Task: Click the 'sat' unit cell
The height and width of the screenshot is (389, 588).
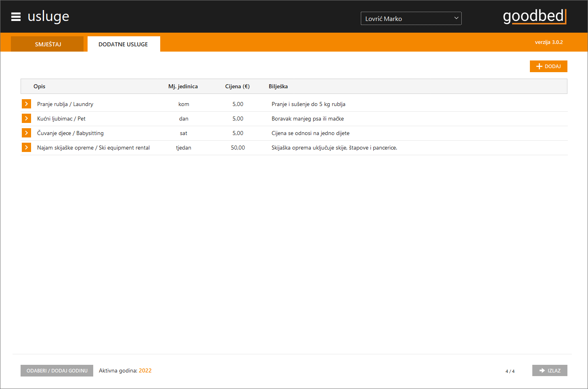Action: (x=184, y=133)
